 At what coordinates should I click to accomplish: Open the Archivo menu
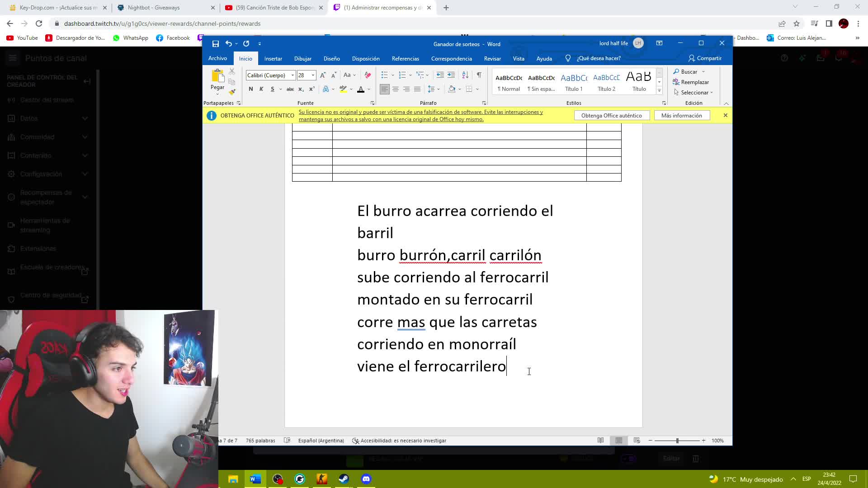pos(217,58)
